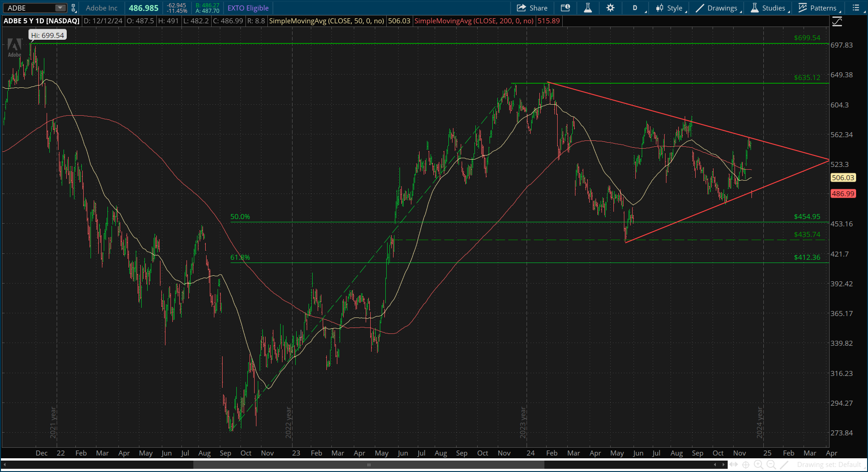Click the crosshair pan icon
Viewport: 868px width, 472px height.
click(746, 465)
